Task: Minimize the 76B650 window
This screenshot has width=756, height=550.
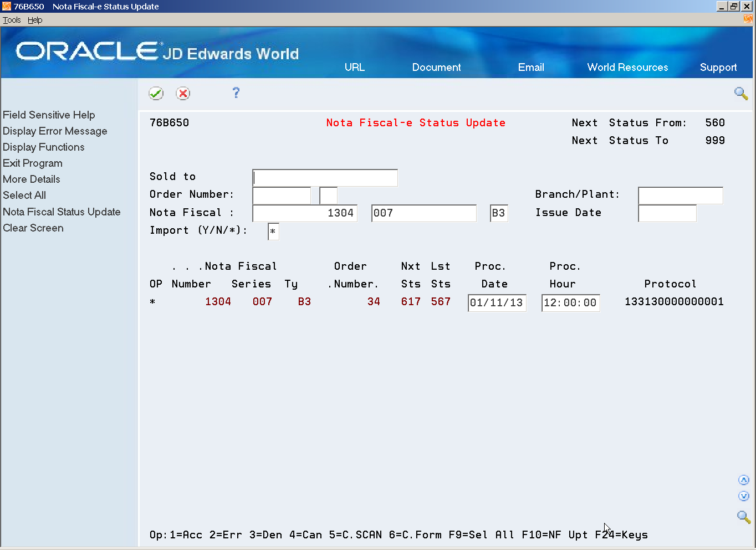Action: pos(722,6)
